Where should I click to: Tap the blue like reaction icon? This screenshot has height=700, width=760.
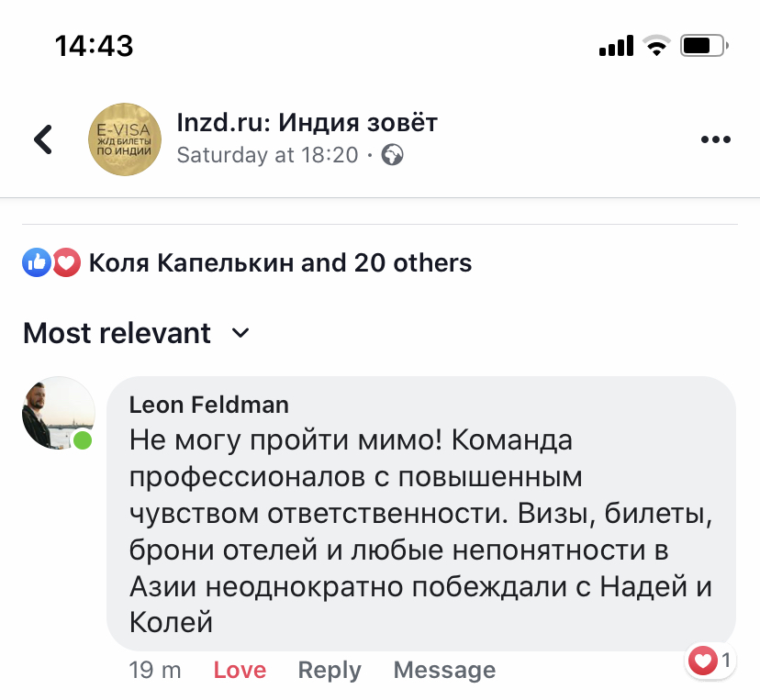coord(36,263)
